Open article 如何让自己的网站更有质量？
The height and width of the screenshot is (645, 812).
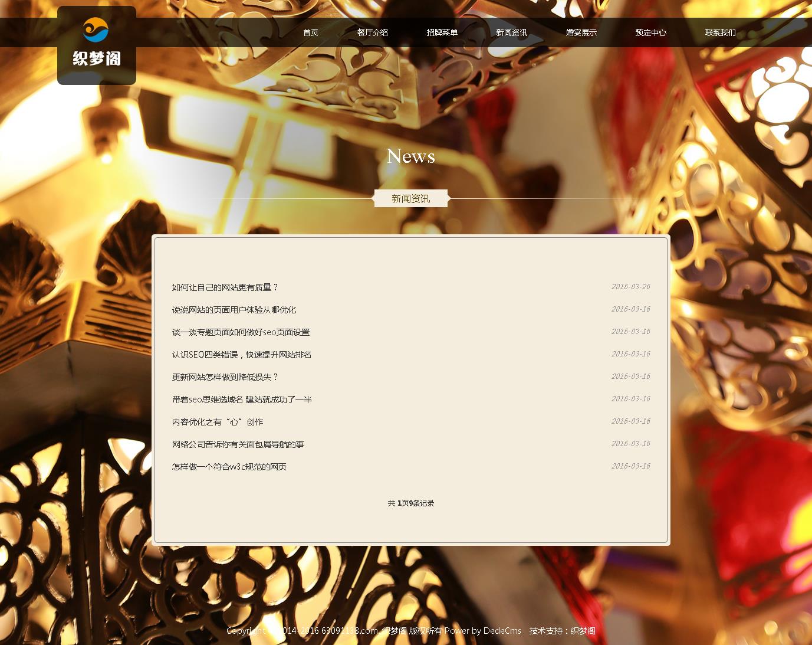click(x=225, y=287)
